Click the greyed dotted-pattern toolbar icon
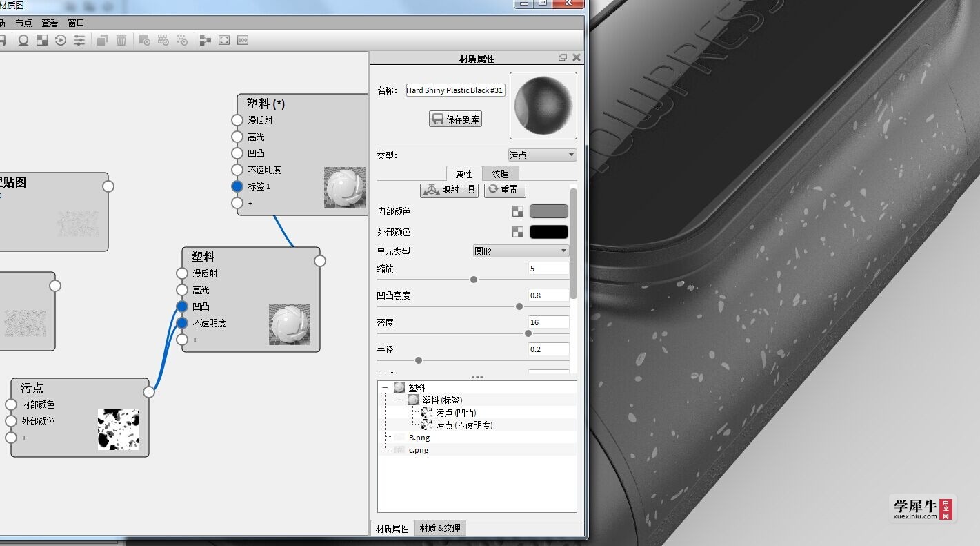This screenshot has height=546, width=980. click(182, 40)
